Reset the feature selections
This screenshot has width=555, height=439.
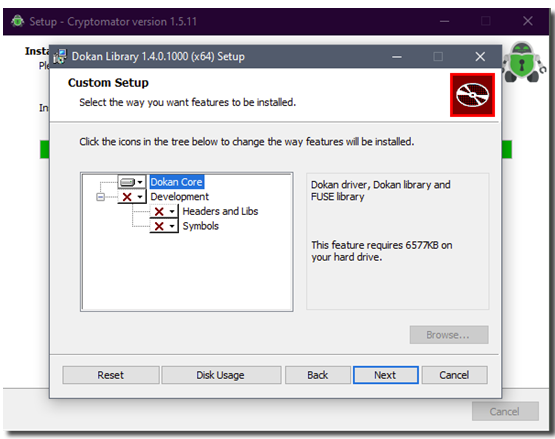click(x=111, y=375)
